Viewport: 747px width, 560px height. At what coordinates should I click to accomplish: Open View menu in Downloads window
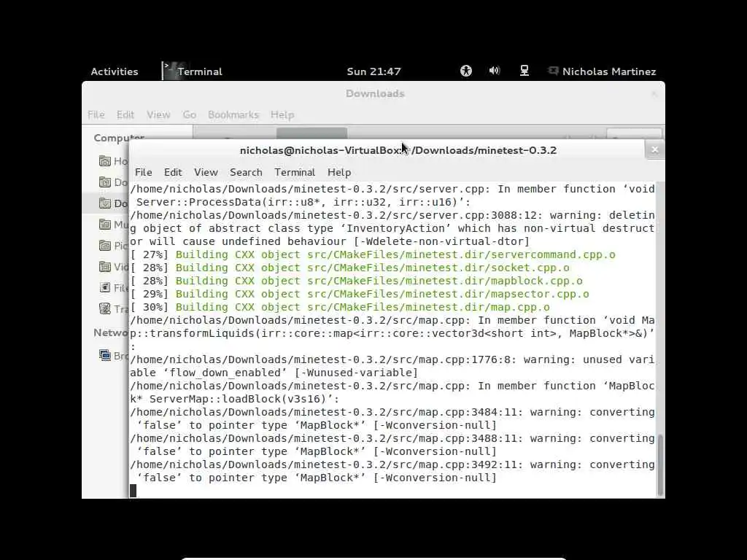pyautogui.click(x=158, y=114)
